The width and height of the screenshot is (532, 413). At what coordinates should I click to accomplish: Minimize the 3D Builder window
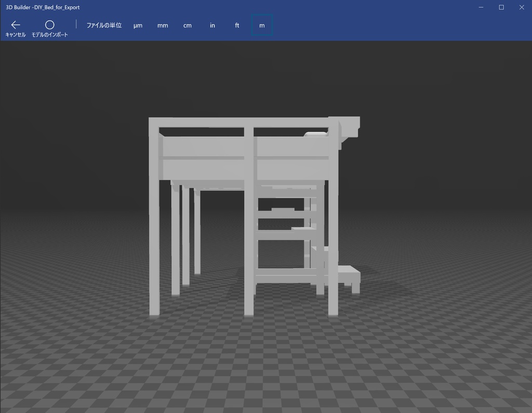481,7
